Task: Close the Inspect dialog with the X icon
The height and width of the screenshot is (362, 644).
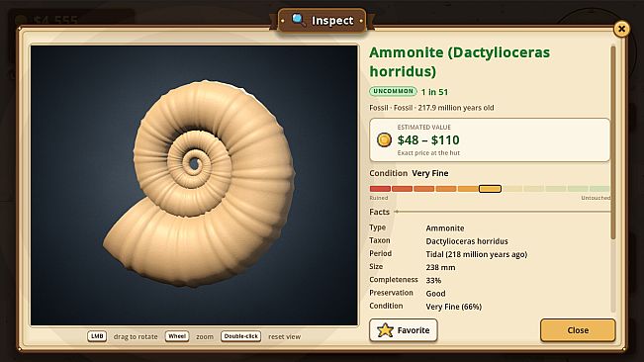Action: pos(621,29)
